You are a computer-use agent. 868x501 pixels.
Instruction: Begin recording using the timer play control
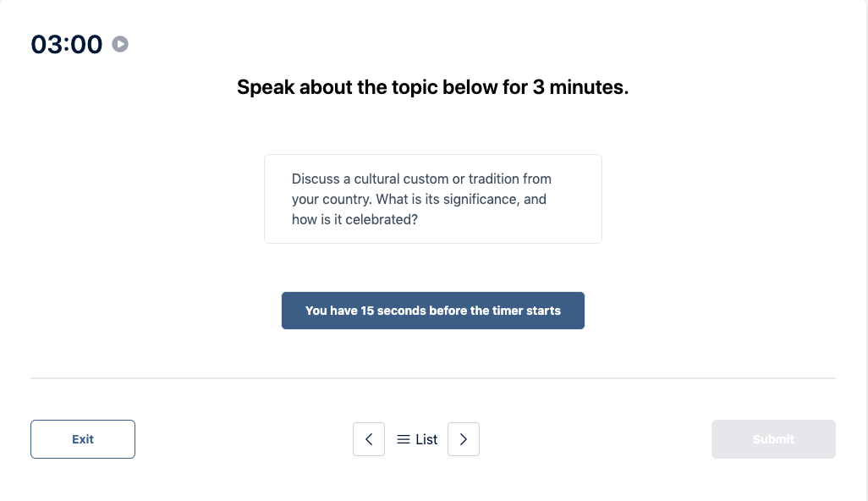point(119,44)
